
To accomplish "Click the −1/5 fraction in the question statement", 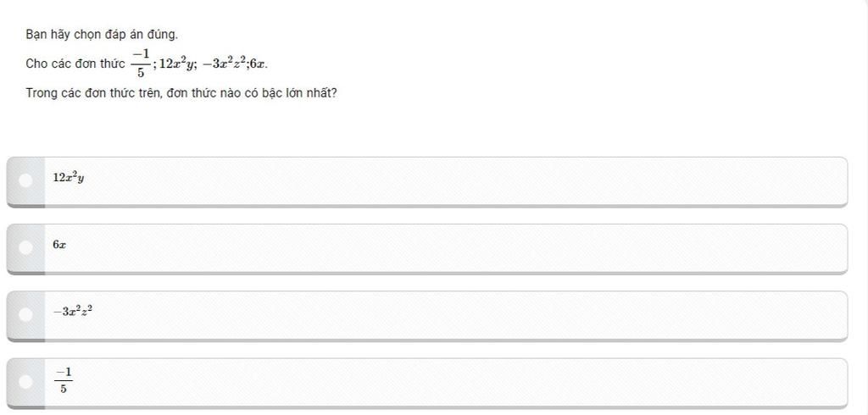I will point(141,64).
